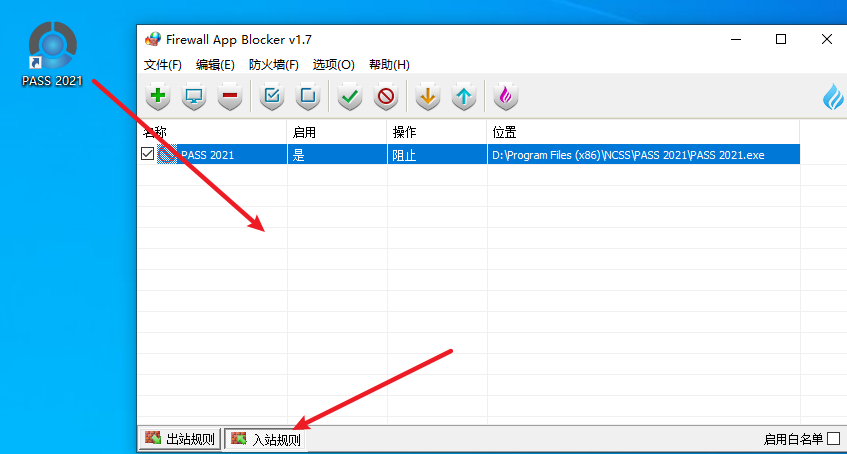Screen dimensions: 847x454
Task: Click the check-all selection toolbar icon
Action: (271, 97)
